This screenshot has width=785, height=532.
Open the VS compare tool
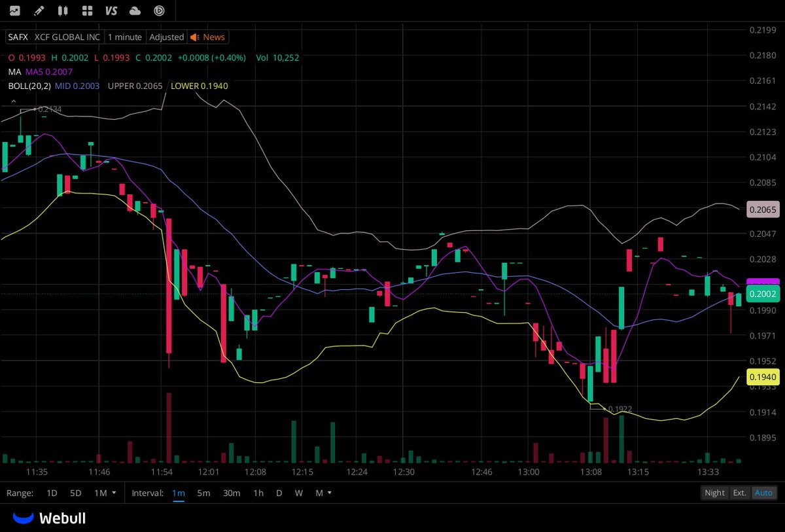coord(111,10)
